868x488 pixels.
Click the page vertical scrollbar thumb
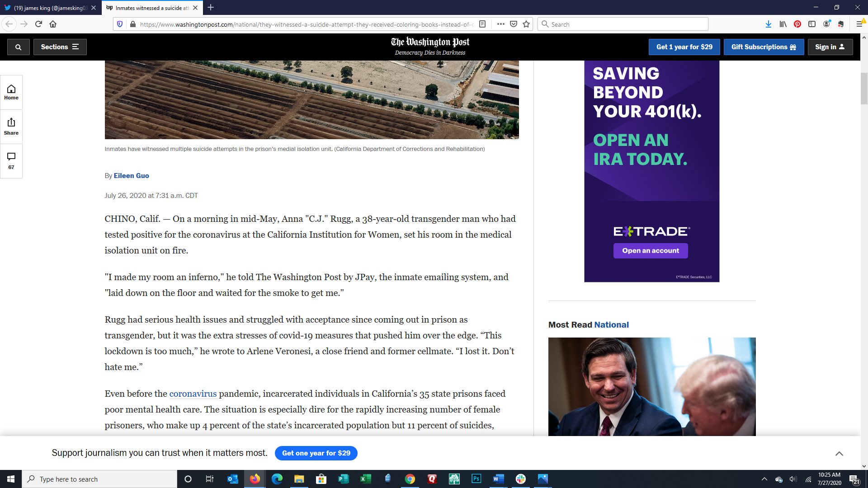click(x=864, y=89)
